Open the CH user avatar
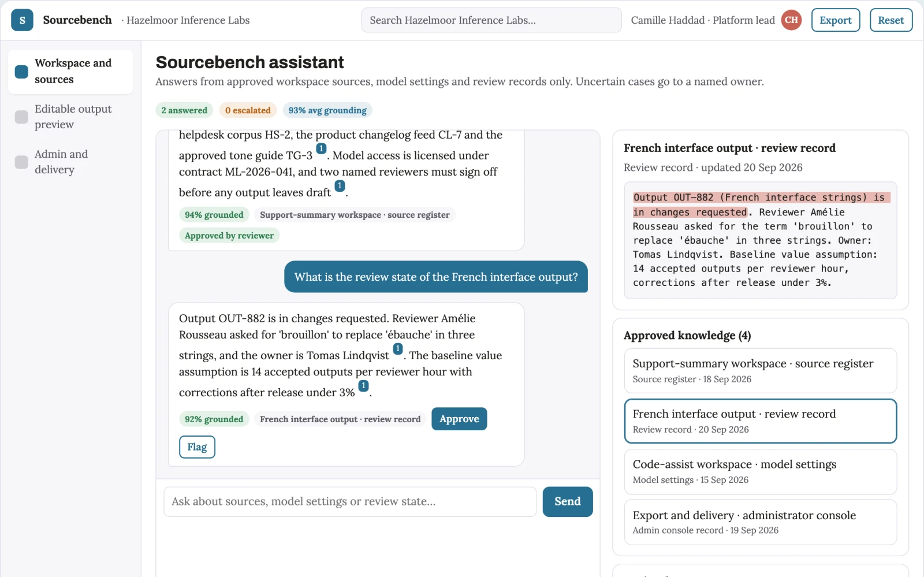Screen dimensions: 924x577 coord(791,20)
